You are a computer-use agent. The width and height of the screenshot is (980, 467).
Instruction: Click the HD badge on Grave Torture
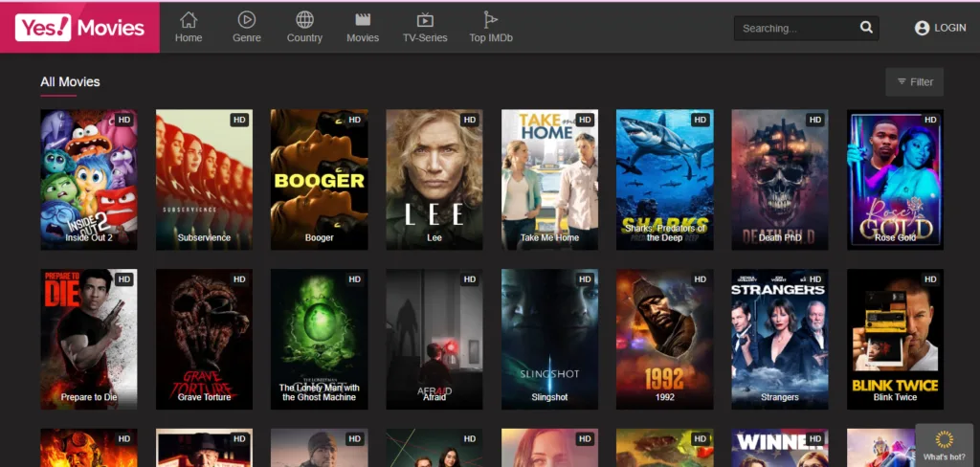point(239,278)
